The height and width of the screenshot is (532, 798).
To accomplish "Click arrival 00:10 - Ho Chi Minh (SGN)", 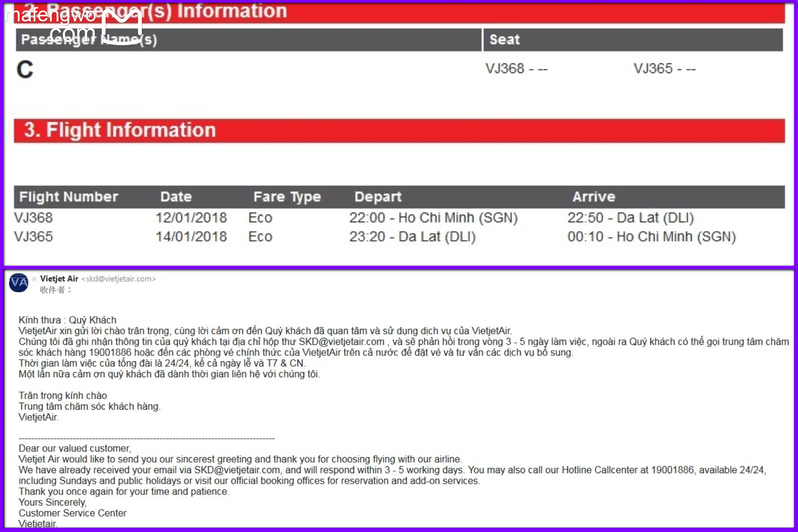I will [x=651, y=237].
